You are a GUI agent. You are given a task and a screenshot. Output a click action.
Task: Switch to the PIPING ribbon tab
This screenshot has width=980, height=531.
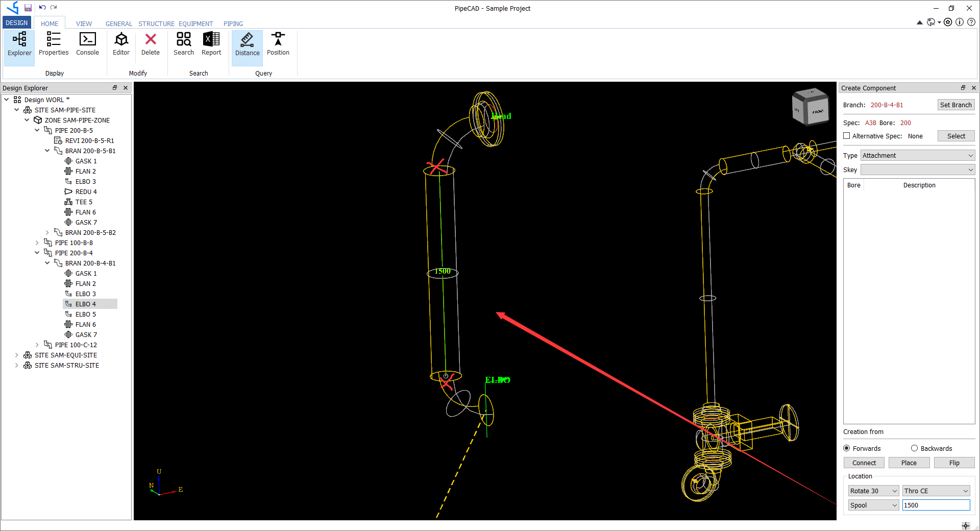[232, 23]
